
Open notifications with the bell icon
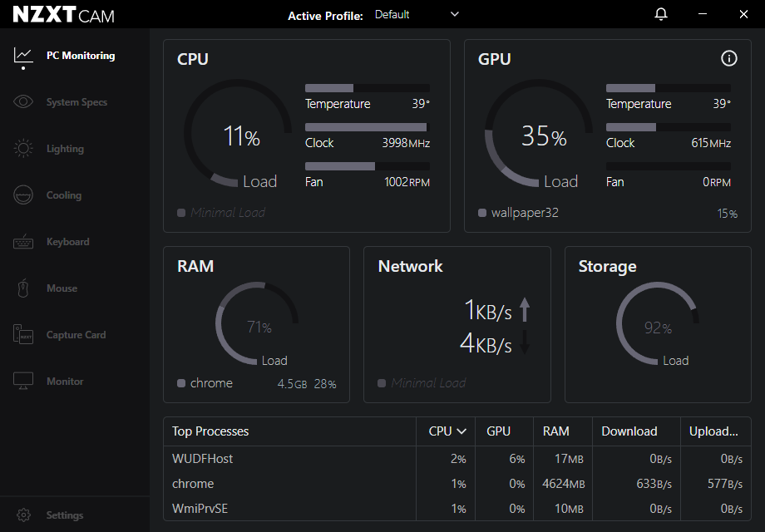[x=661, y=14]
